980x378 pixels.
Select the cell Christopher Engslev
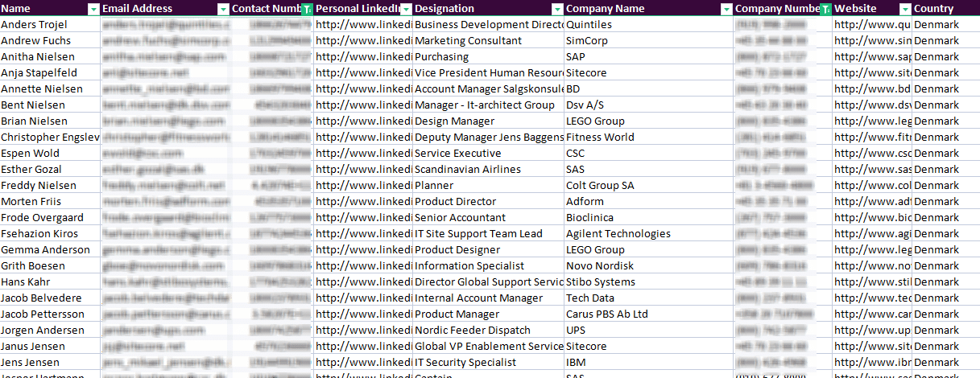(51, 138)
